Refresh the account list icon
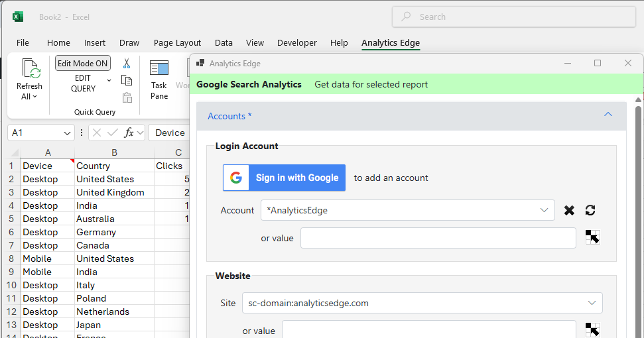 [x=590, y=210]
